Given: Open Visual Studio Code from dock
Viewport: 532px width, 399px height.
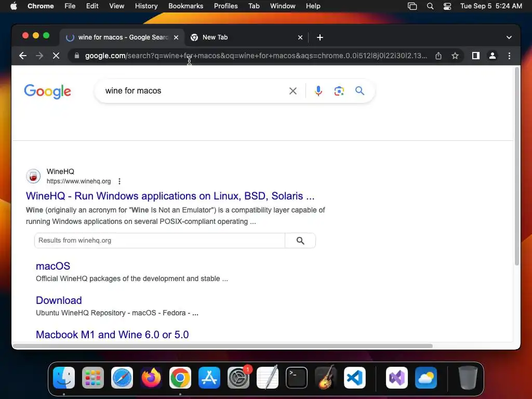Looking at the screenshot, I should pyautogui.click(x=354, y=378).
